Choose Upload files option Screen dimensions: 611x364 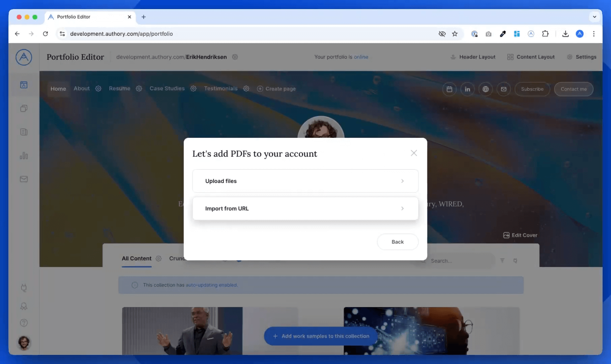click(x=305, y=181)
